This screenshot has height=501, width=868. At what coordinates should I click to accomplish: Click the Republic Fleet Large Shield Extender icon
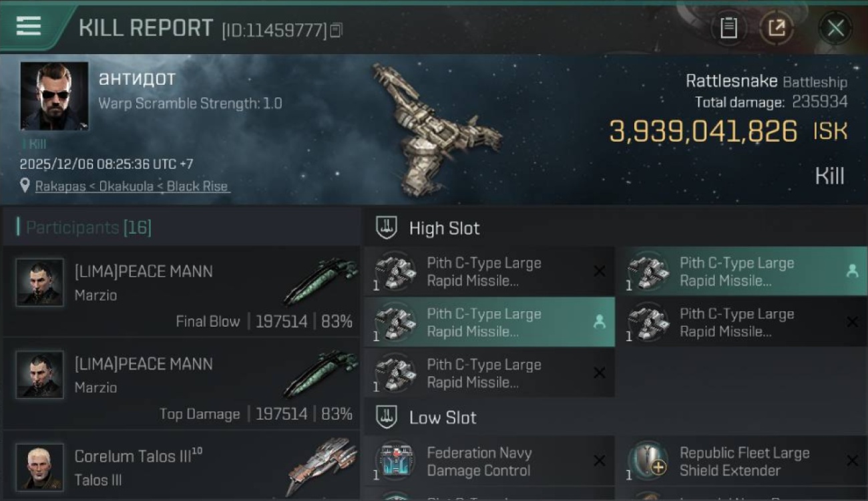pos(648,462)
